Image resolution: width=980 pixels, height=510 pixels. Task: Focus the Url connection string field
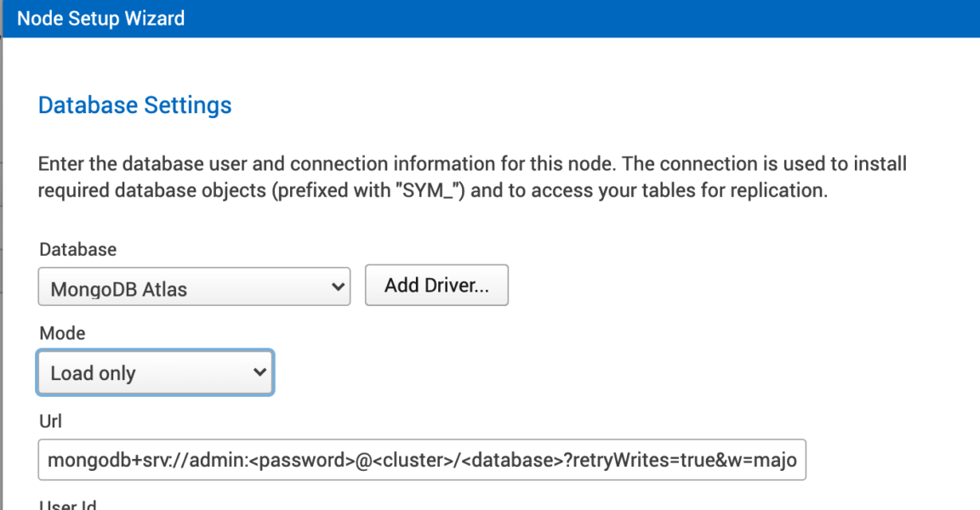click(421, 460)
